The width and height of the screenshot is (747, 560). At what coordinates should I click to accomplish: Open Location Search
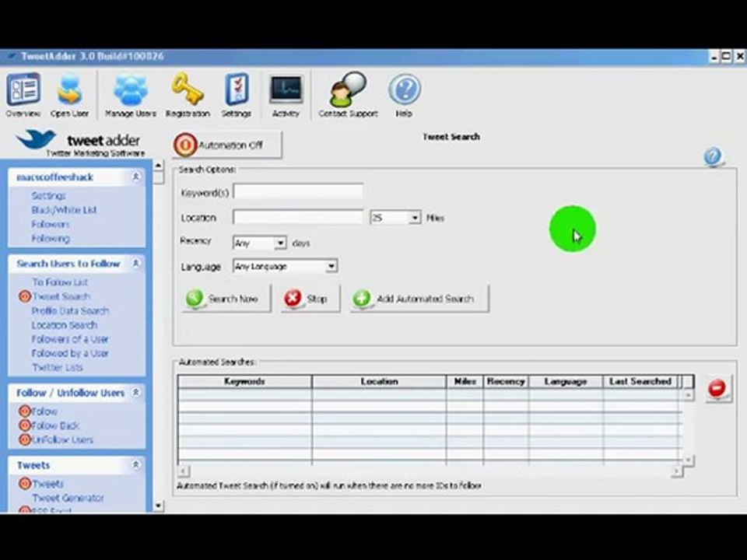point(65,325)
